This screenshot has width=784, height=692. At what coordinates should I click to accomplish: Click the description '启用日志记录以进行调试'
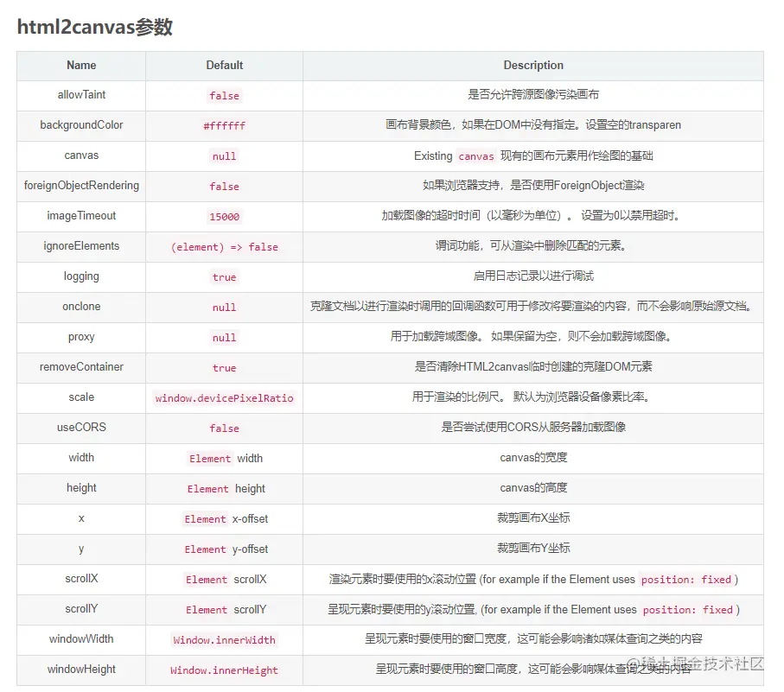click(533, 276)
